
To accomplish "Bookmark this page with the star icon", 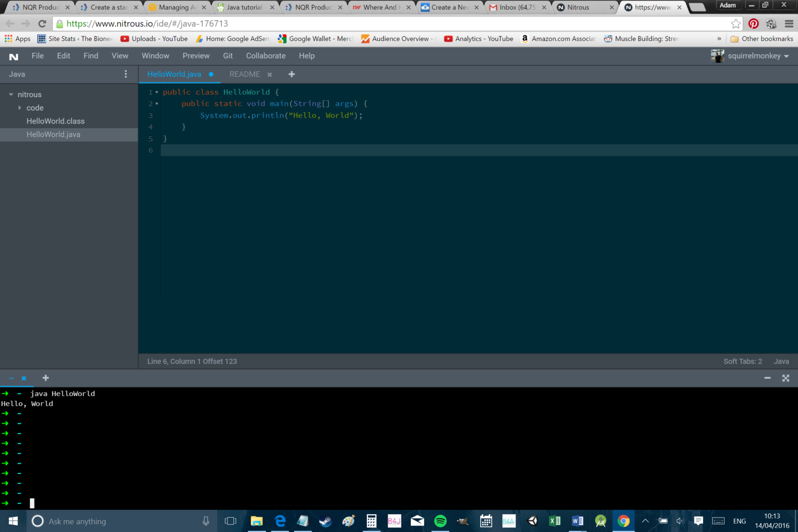I will pos(735,24).
